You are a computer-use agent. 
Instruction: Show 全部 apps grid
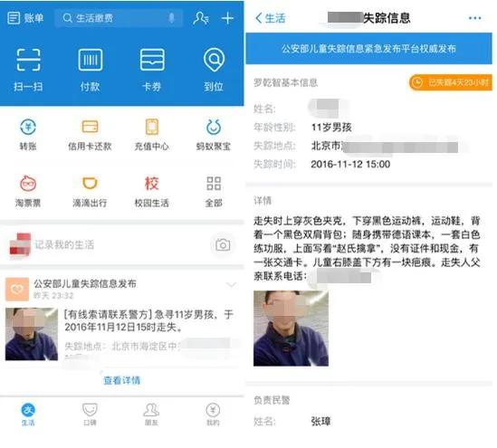pos(214,183)
